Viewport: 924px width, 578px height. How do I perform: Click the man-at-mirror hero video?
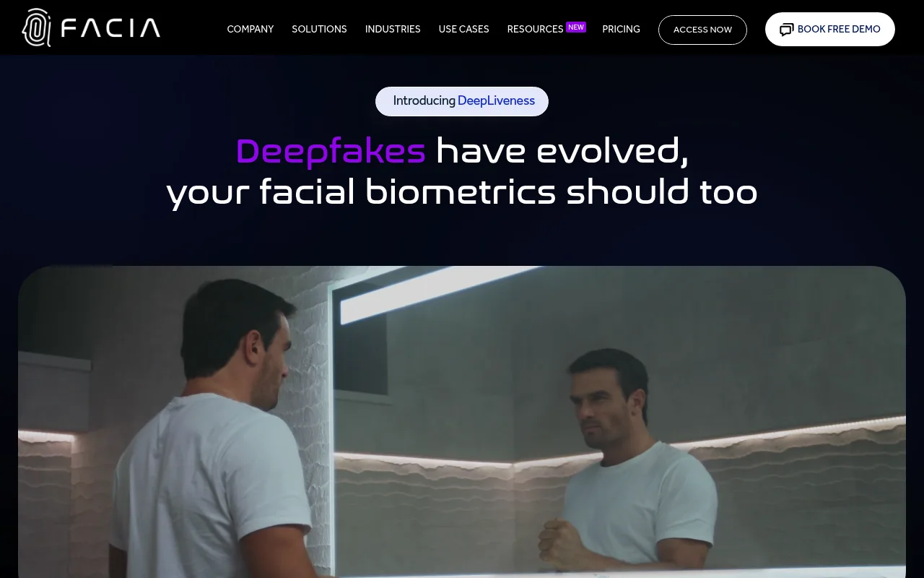point(462,422)
